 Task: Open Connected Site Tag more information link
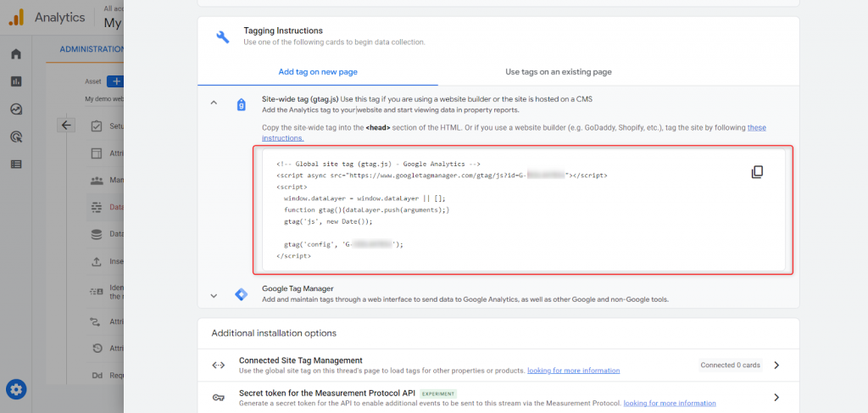click(574, 371)
